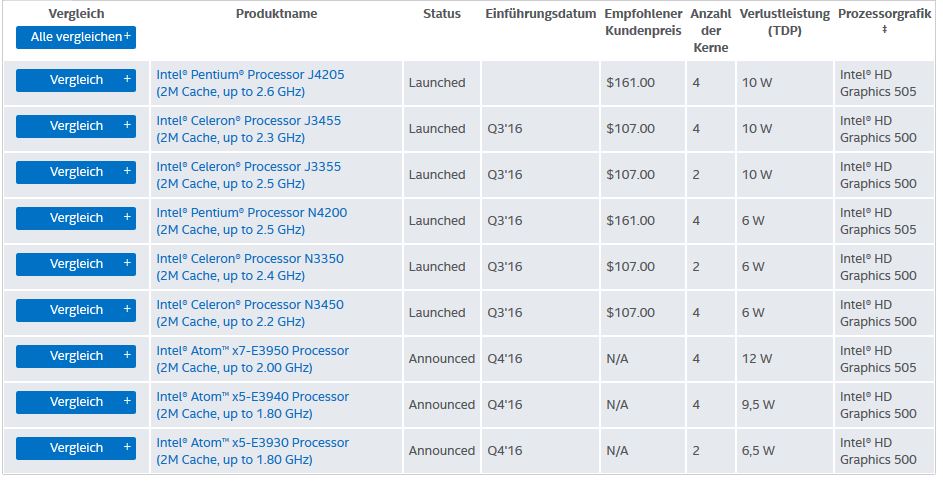The width and height of the screenshot is (943, 484).
Task: Open Intel Atom x5-E3940 Processor link
Action: pyautogui.click(x=252, y=397)
